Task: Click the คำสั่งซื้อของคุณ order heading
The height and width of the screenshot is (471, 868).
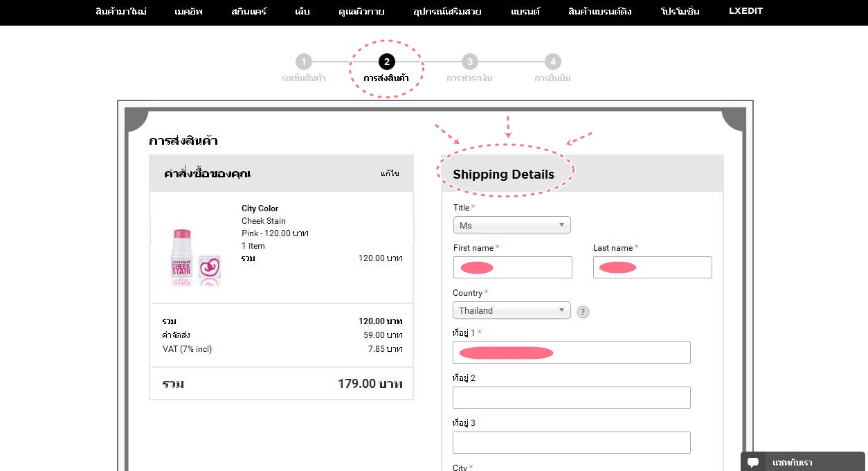Action: pyautogui.click(x=207, y=174)
